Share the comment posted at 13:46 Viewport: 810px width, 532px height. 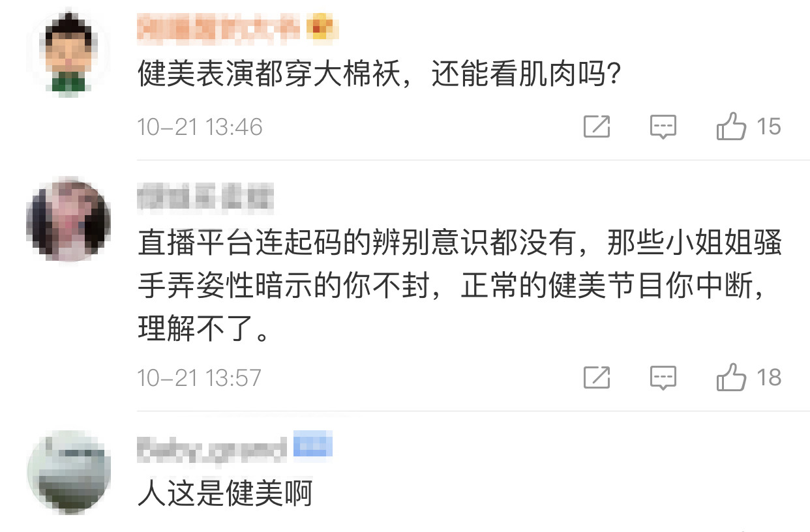(x=597, y=126)
